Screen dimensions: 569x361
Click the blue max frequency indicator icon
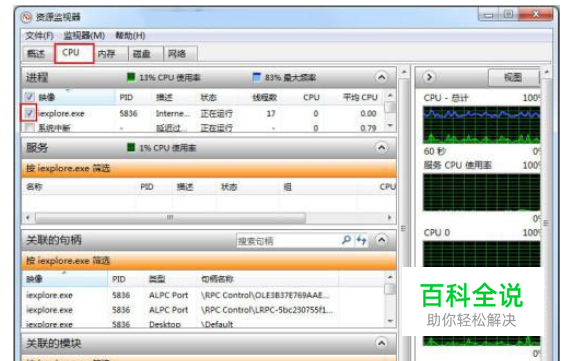pyautogui.click(x=257, y=77)
